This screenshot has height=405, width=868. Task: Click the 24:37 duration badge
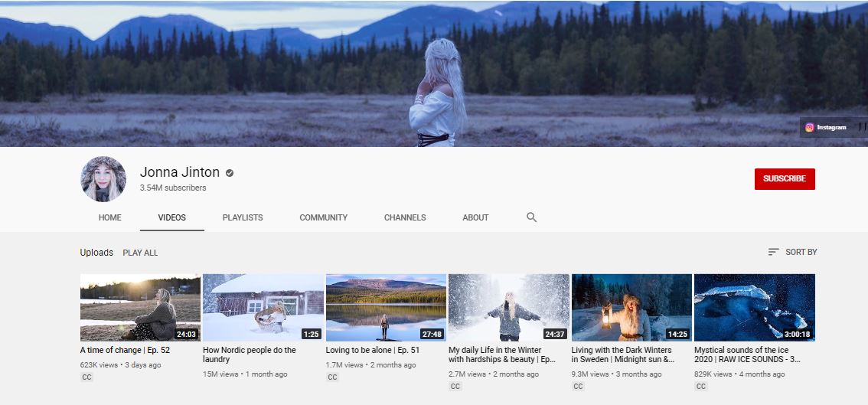tap(555, 334)
